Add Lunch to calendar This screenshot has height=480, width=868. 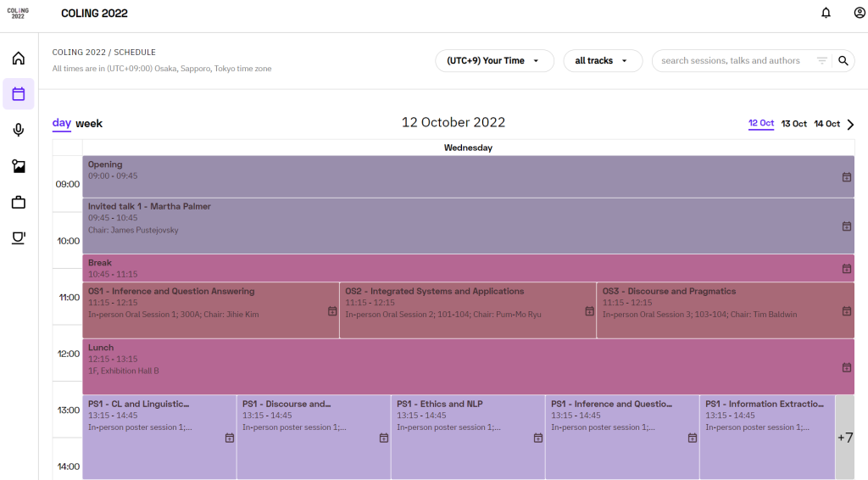point(847,367)
